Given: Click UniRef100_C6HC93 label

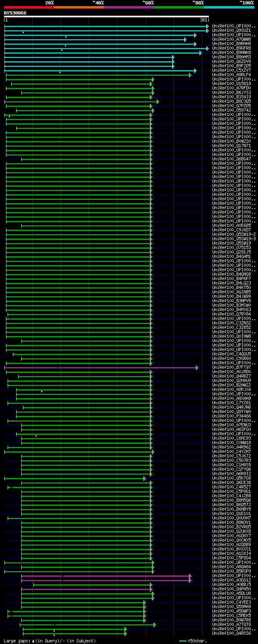Looking at the screenshot, I should (x=231, y=438).
